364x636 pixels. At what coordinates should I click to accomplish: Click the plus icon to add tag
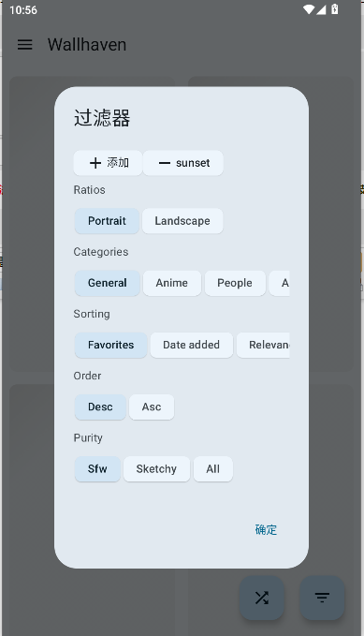95,163
